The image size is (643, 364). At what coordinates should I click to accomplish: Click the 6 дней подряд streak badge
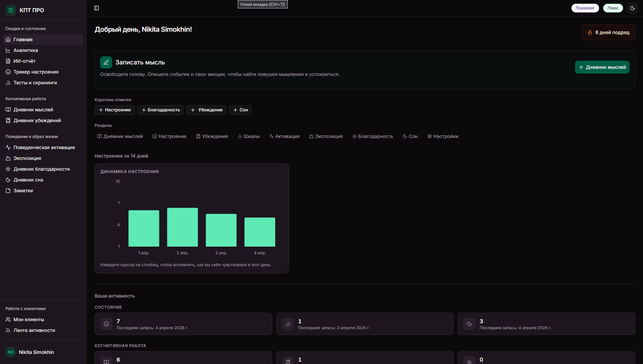point(608,32)
